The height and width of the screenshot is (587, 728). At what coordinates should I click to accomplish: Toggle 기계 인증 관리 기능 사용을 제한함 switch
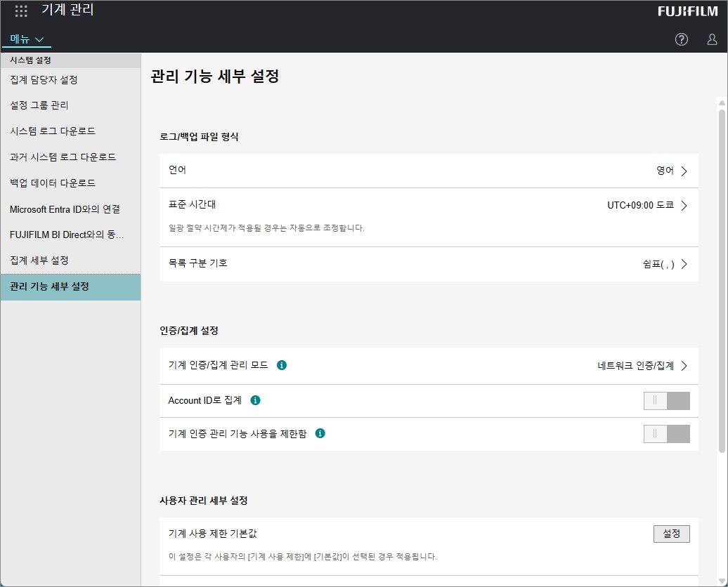666,434
